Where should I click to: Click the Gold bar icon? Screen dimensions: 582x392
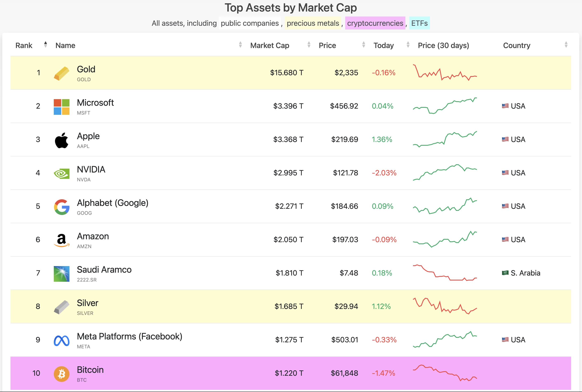coord(61,74)
